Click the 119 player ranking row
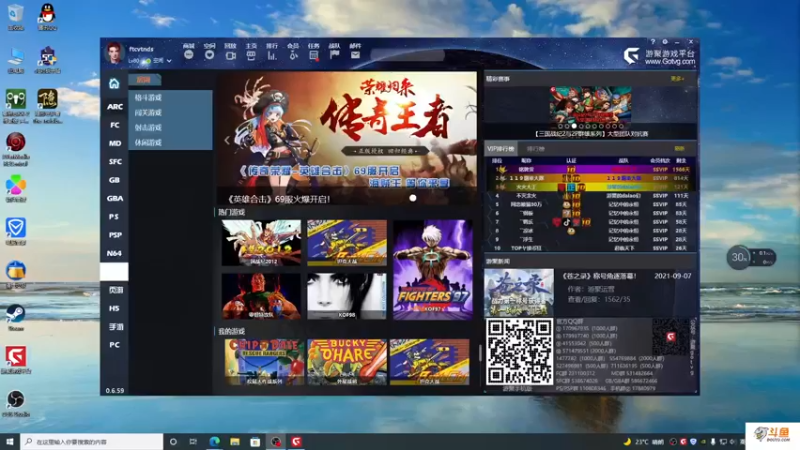The image size is (800, 450). [x=591, y=178]
